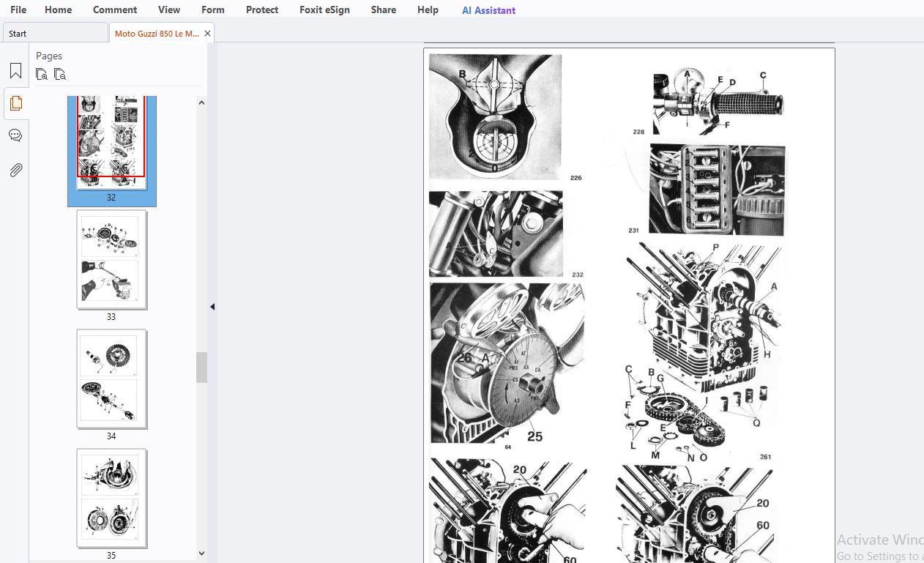Viewport: 924px width, 563px height.
Task: Open the Help tab
Action: [x=428, y=10]
